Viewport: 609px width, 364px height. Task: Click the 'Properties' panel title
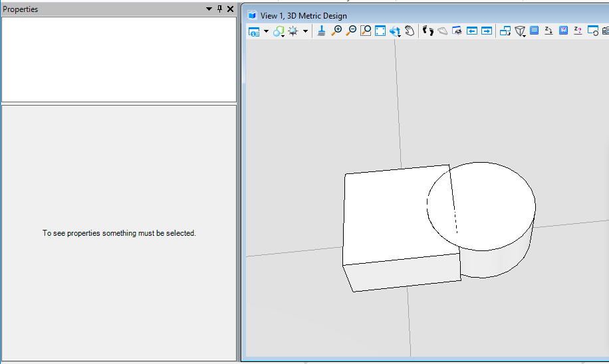point(20,9)
